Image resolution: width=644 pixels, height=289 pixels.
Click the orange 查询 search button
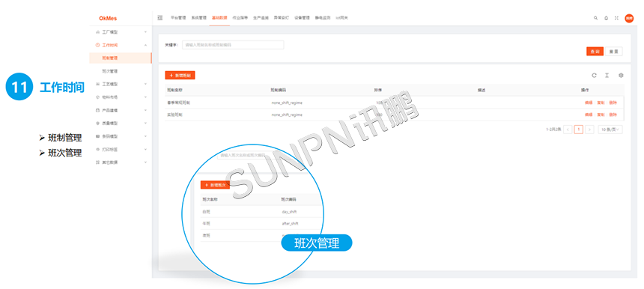[x=595, y=52]
